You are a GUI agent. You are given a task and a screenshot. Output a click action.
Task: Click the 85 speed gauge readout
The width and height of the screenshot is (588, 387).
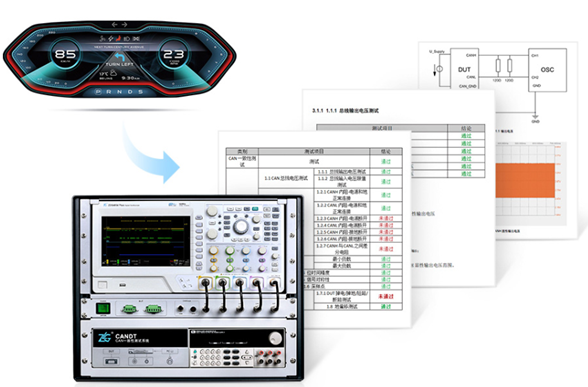point(65,54)
